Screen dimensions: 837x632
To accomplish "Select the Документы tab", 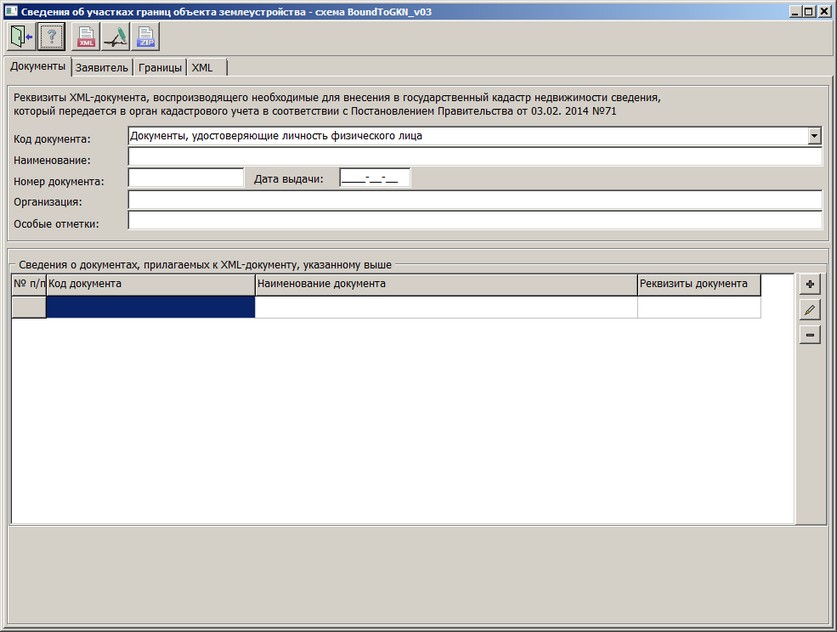I will (37, 66).
